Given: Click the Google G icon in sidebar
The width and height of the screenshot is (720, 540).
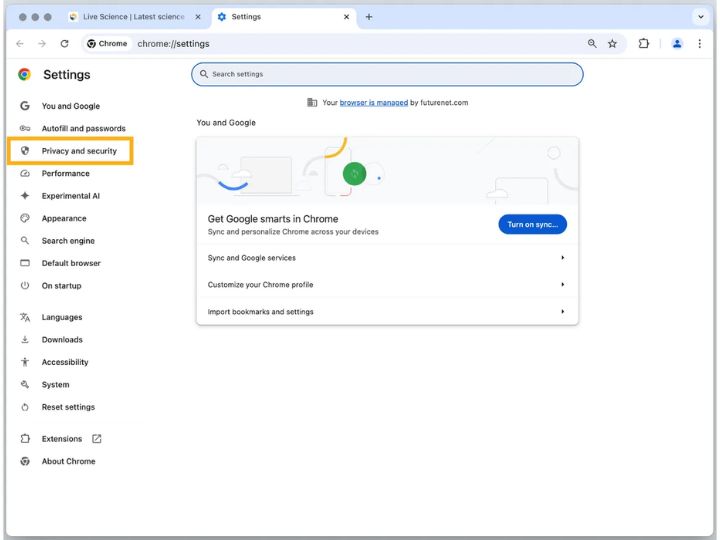Looking at the screenshot, I should (x=25, y=106).
